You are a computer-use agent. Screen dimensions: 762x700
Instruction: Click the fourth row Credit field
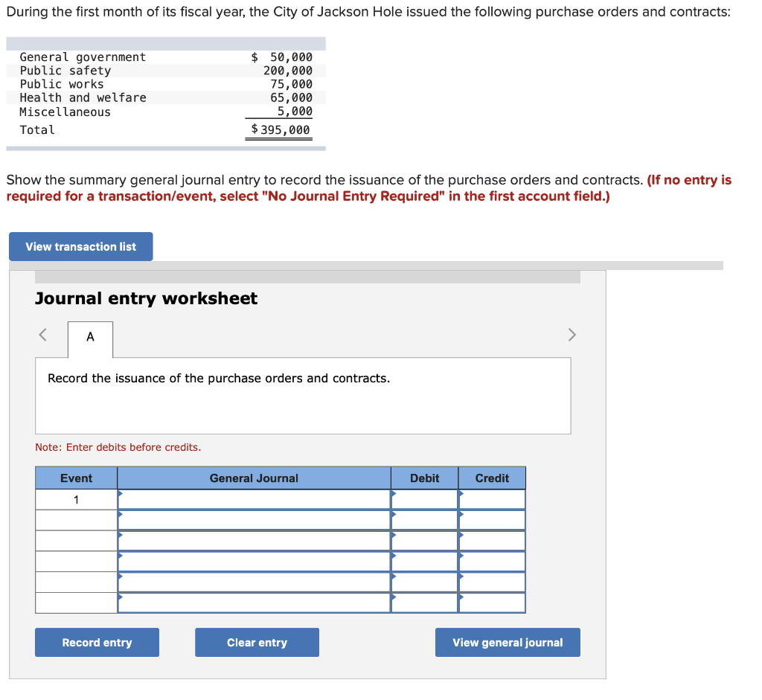(493, 562)
